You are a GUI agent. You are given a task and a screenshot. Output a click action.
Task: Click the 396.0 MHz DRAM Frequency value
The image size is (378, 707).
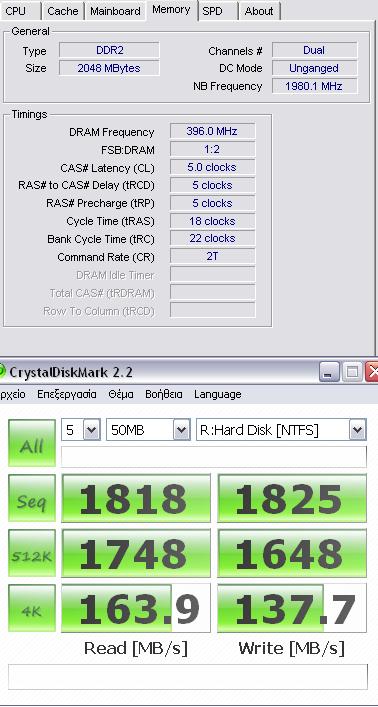click(x=212, y=131)
